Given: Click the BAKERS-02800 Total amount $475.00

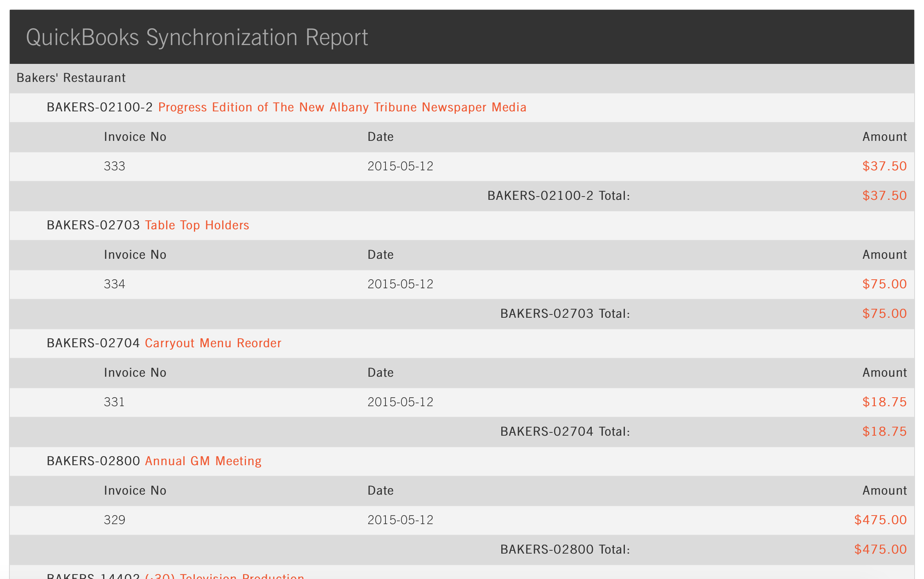Looking at the screenshot, I should [880, 550].
